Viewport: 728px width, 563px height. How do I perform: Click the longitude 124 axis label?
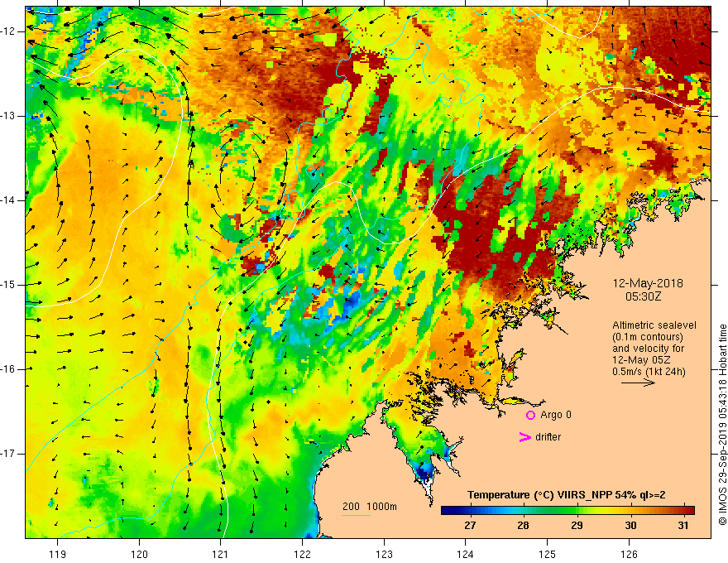465,554
